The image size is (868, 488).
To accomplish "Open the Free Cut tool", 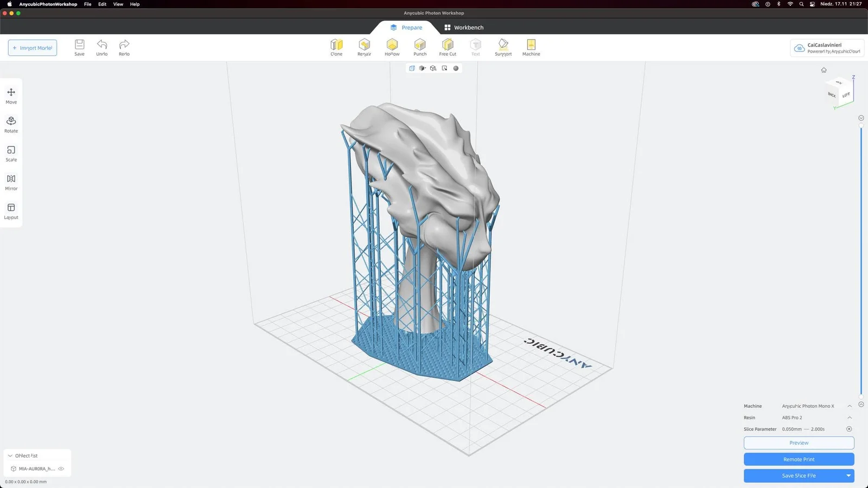I will pyautogui.click(x=448, y=47).
